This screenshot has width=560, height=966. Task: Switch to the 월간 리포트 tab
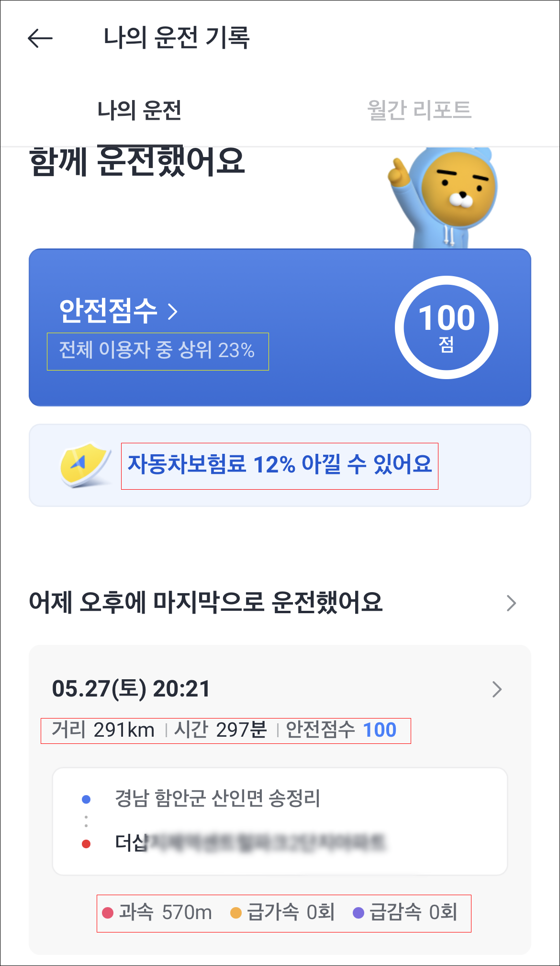pos(419,110)
